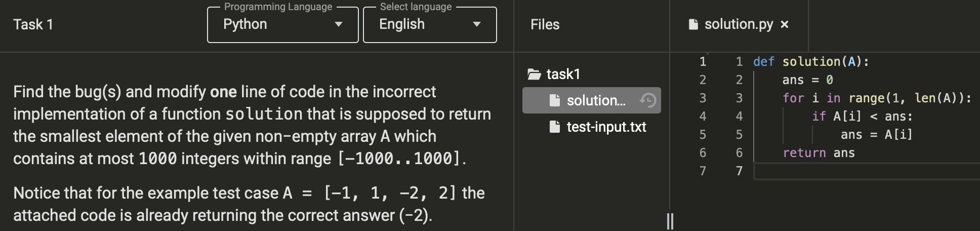980x231 pixels.
Task: Click the solution file icon in tree
Action: (x=555, y=100)
